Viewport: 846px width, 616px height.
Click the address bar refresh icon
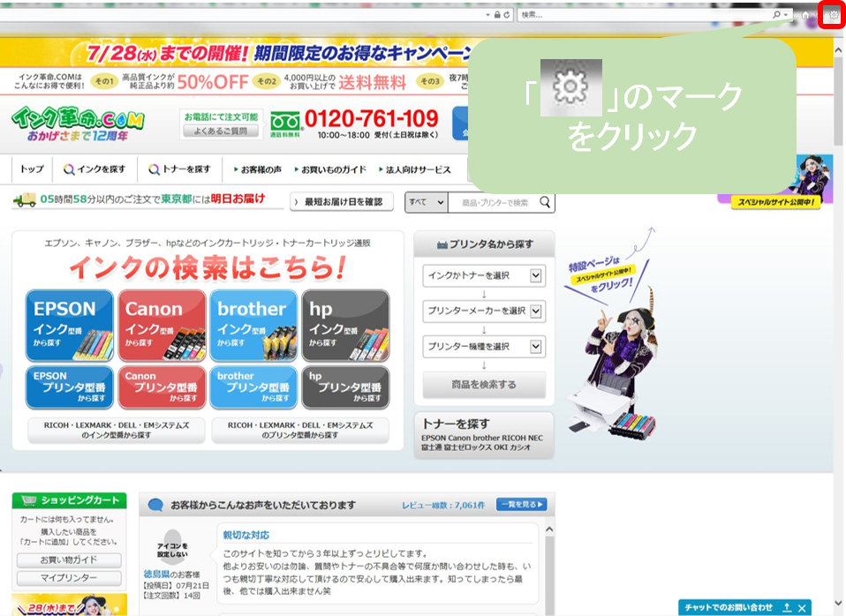click(x=507, y=15)
